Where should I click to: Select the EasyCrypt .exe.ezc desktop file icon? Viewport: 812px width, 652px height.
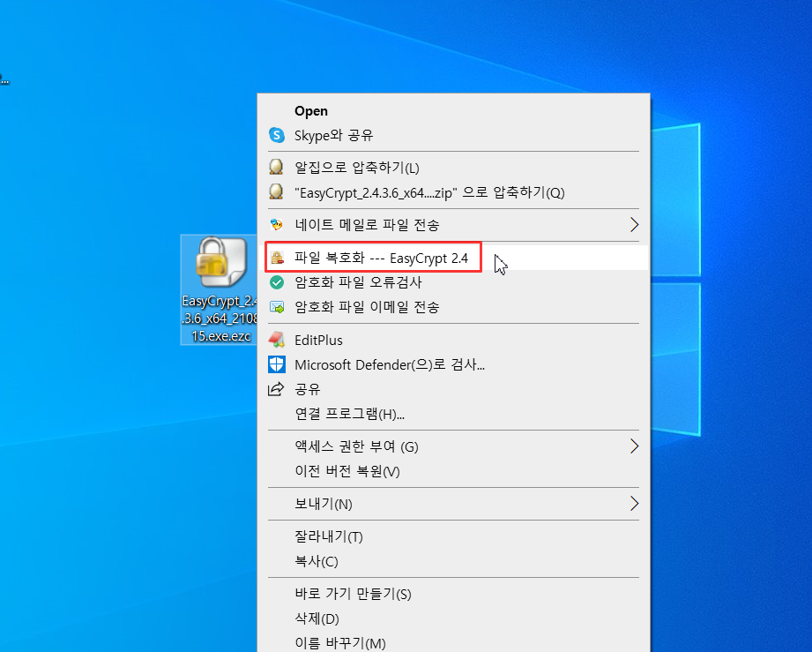coord(221,262)
